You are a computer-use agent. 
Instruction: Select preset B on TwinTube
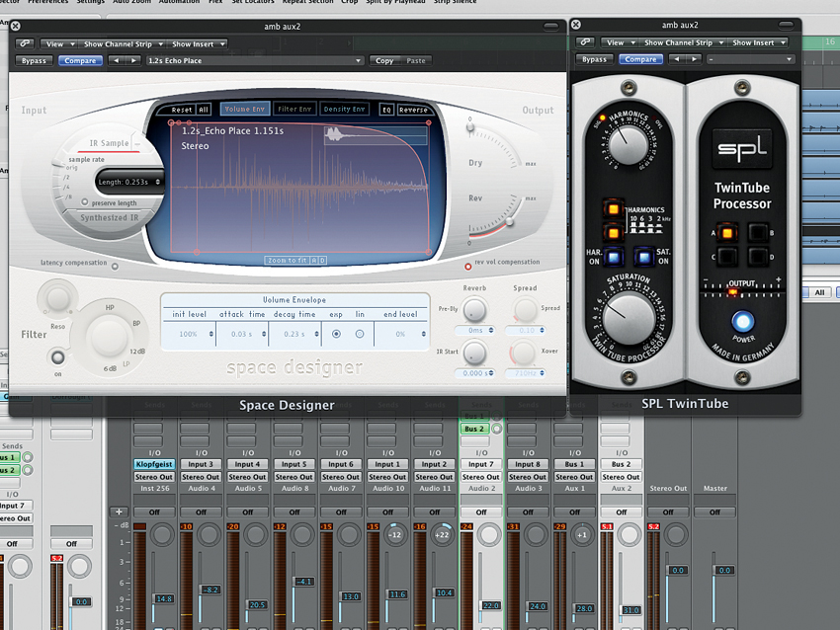pos(758,233)
